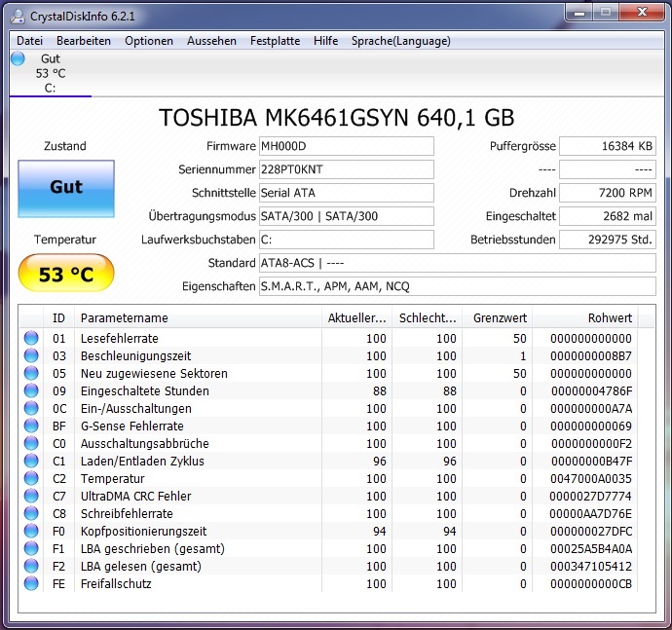This screenshot has height=630, width=672.
Task: Click the status icon for Freifallschutz
Action: point(31,583)
